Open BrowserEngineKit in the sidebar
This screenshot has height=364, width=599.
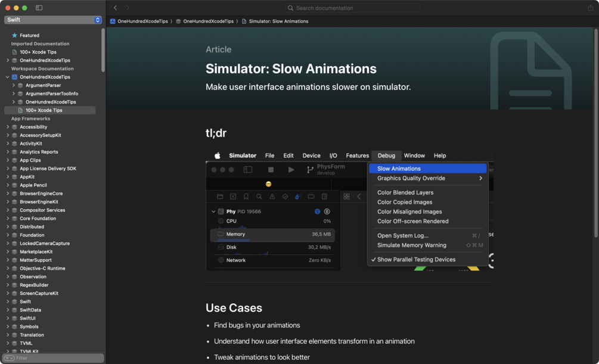pos(39,202)
